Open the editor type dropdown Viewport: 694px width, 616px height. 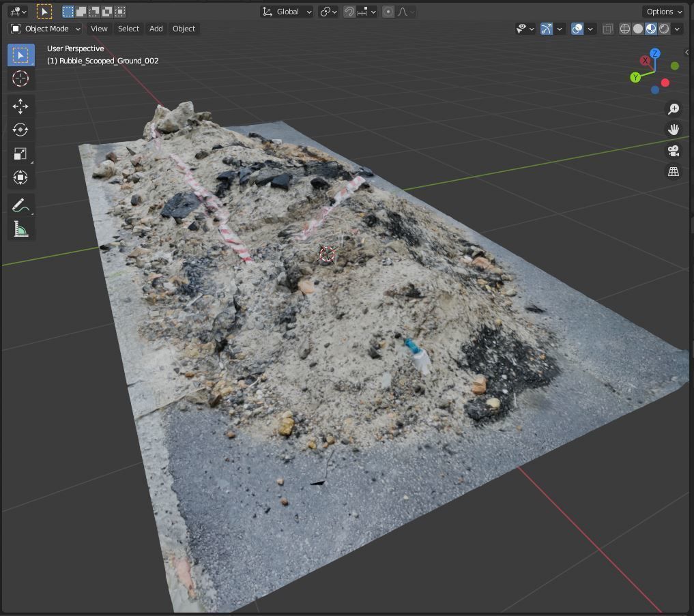pos(18,12)
